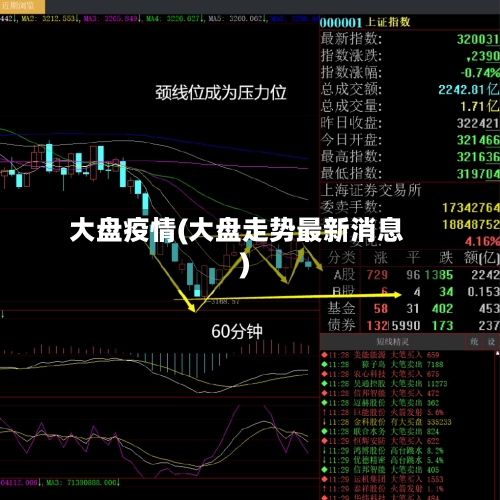Click the red up-arrow icon beside 泰祥股份
This screenshot has height=500, width=500.
[324, 489]
